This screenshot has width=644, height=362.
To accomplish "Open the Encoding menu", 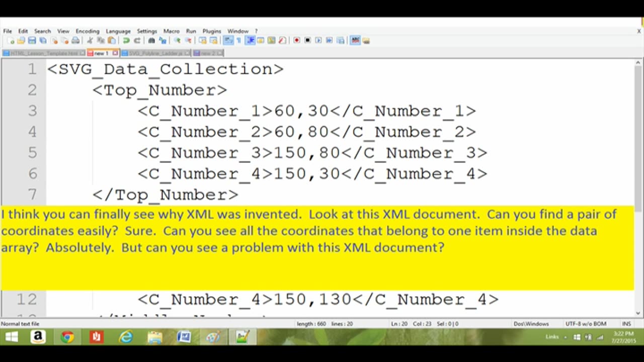I will [x=88, y=31].
